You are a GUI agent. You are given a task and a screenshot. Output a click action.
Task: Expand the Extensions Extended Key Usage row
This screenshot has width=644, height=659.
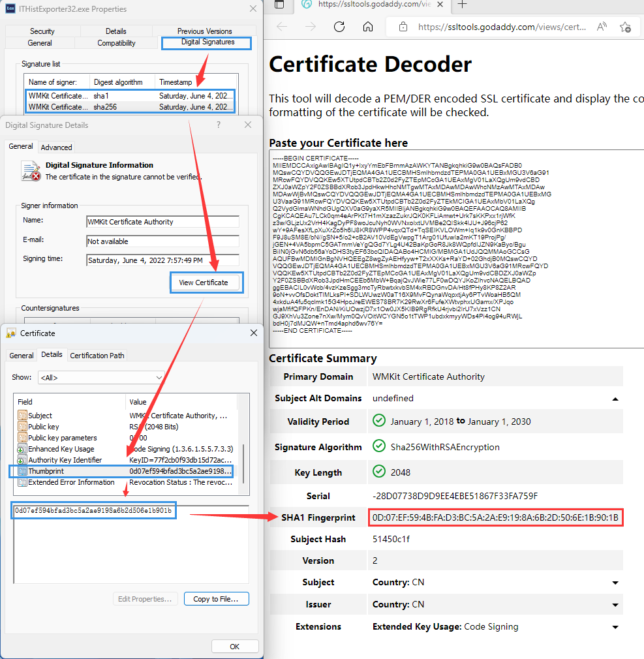(615, 627)
